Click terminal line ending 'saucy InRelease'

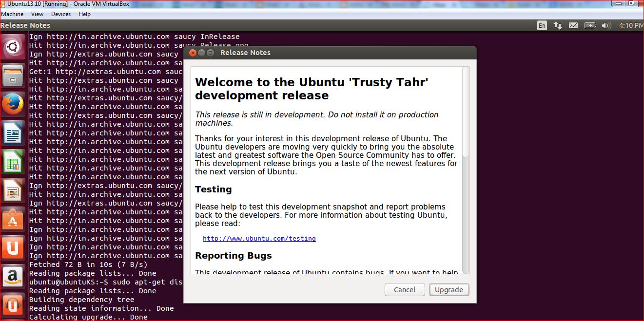pyautogui.click(x=135, y=37)
